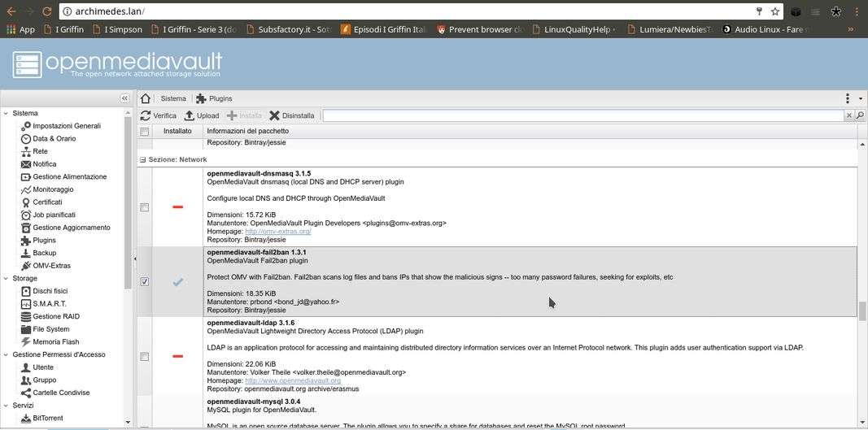Open Plugins puzzle icon in sidebar

tap(25, 241)
